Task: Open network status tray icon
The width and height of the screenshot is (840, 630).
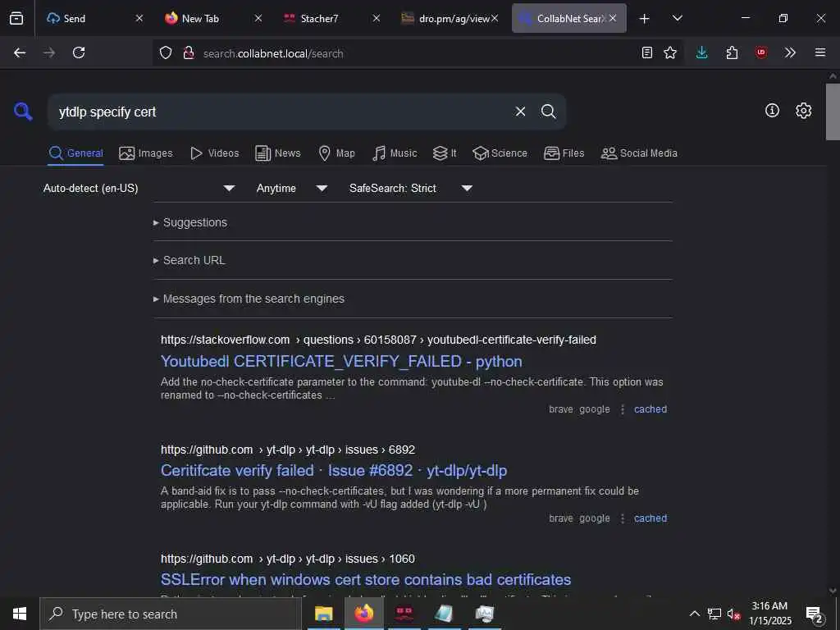Action: click(714, 614)
